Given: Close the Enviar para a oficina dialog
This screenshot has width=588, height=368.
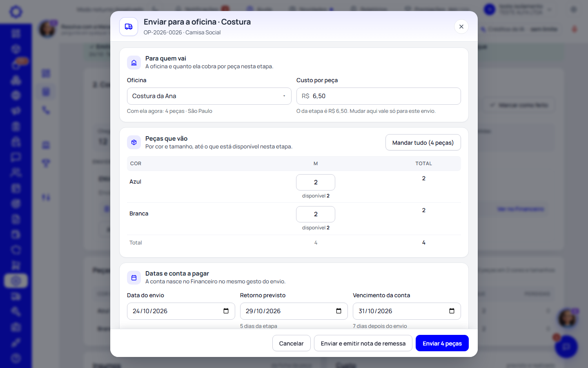Looking at the screenshot, I should click(x=461, y=27).
